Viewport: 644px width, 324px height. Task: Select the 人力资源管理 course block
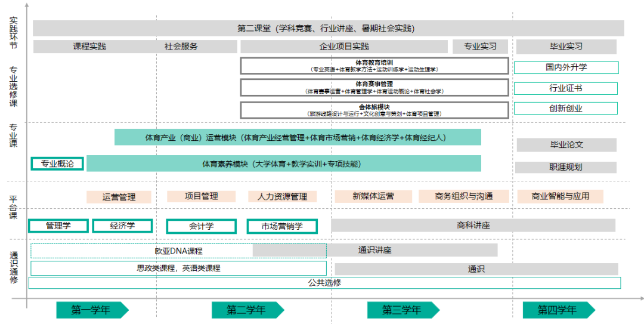point(282,196)
